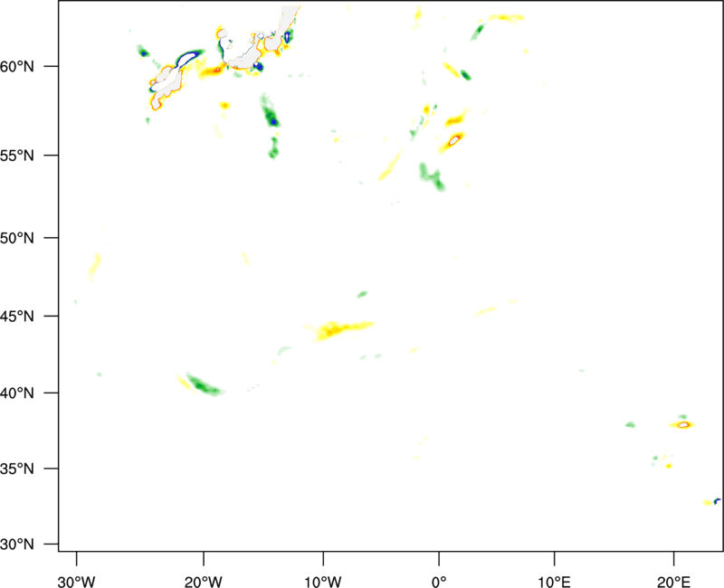Click the 20°E longitude axis label
Image resolution: width=724 pixels, height=588 pixels.
click(673, 582)
